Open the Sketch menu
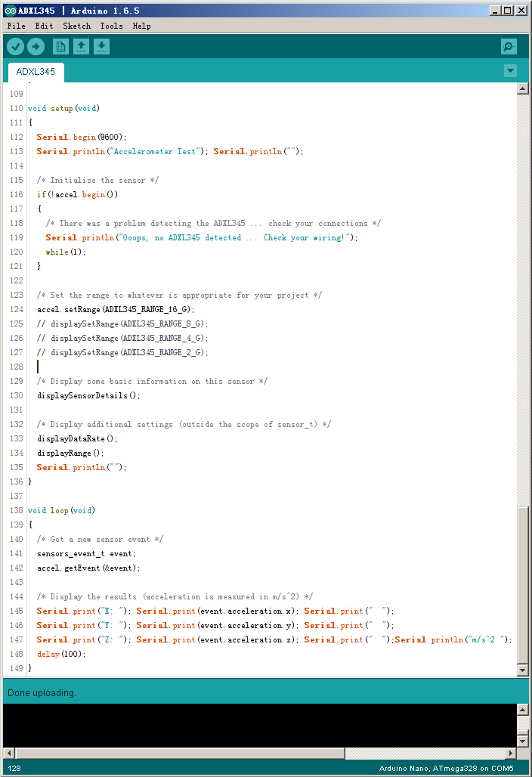 click(77, 26)
